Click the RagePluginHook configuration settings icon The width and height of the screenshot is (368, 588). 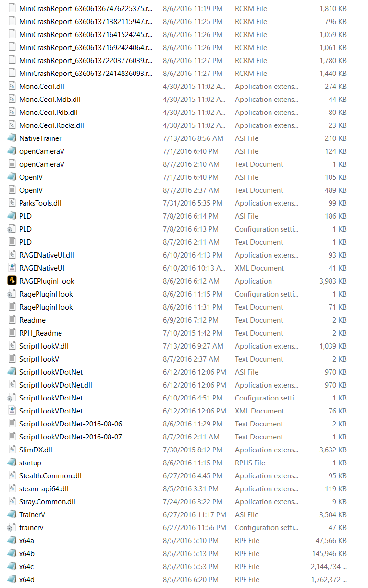click(x=12, y=294)
